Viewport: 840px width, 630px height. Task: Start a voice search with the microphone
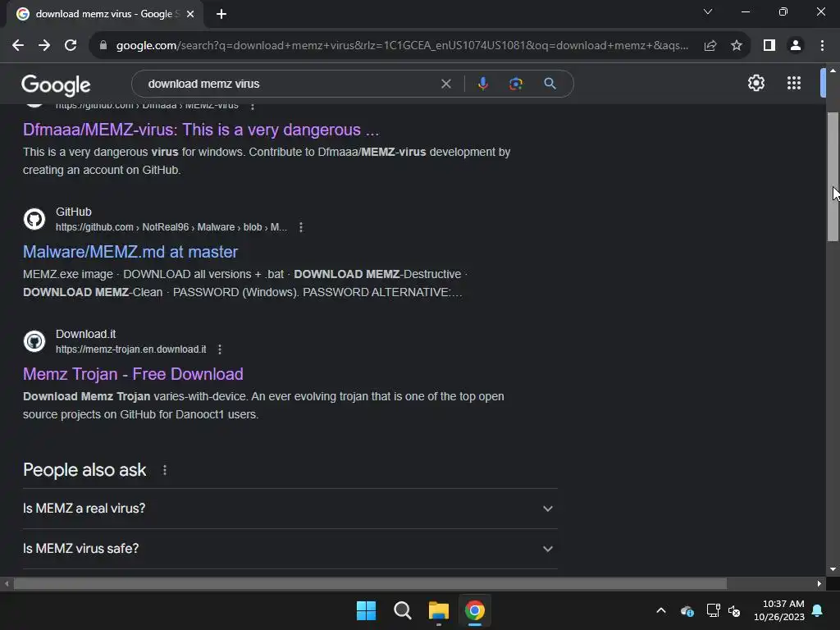coord(482,84)
